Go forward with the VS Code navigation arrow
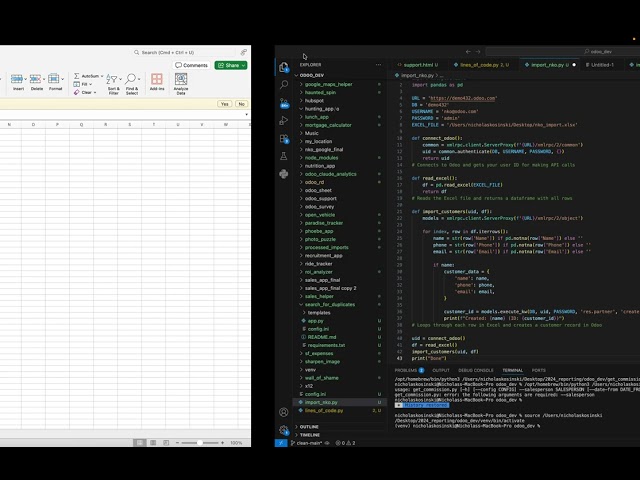This screenshot has width=640, height=480. coord(478,52)
